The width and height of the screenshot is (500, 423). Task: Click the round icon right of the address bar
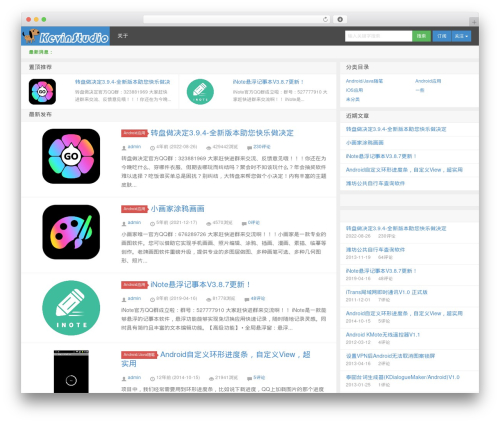[340, 19]
